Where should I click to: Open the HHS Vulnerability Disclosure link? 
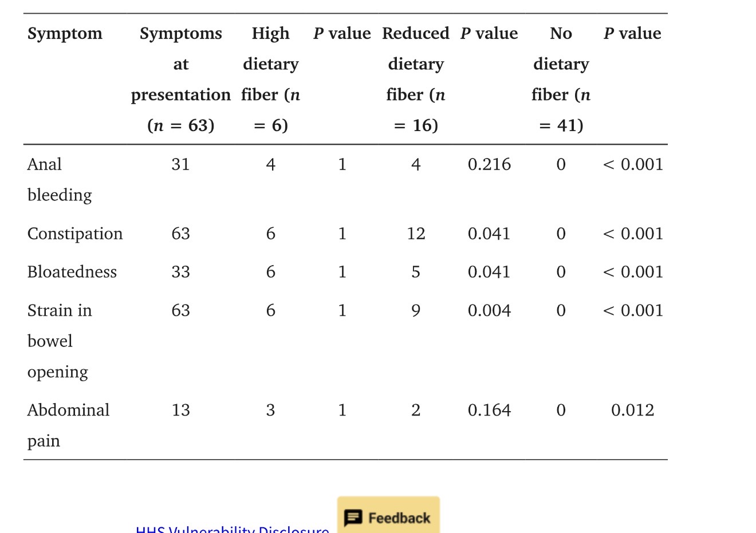pyautogui.click(x=233, y=529)
